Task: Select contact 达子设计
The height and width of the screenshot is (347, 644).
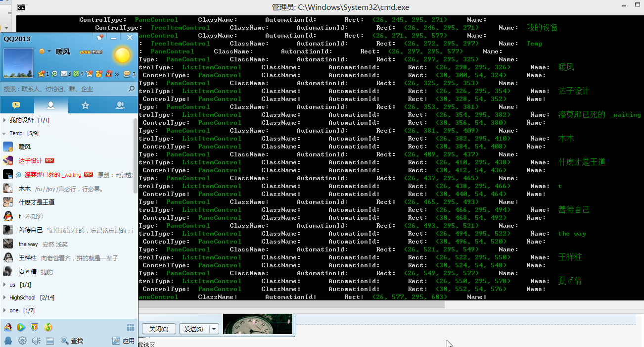Action: pyautogui.click(x=67, y=161)
